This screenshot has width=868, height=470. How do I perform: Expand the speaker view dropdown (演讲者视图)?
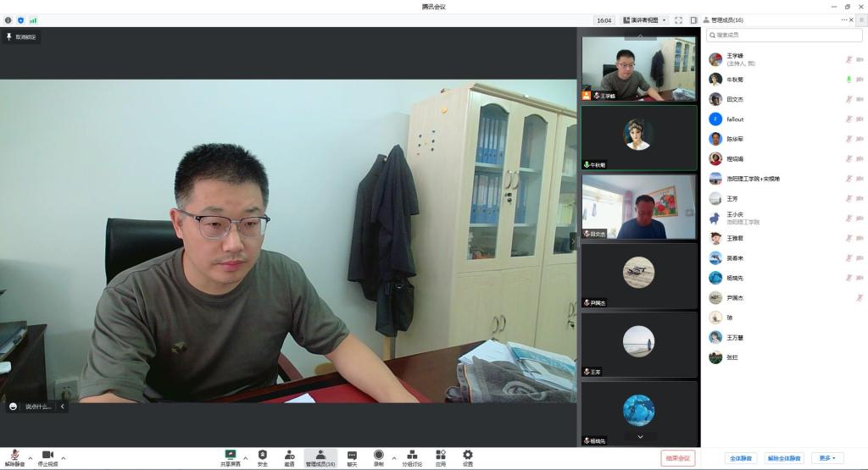(644, 20)
